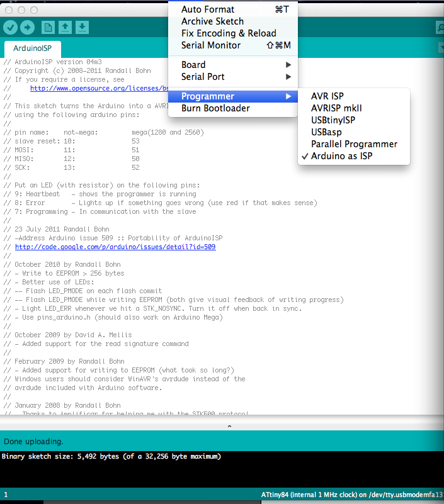
Task: Click the line number 1 indicator
Action: click(6, 495)
